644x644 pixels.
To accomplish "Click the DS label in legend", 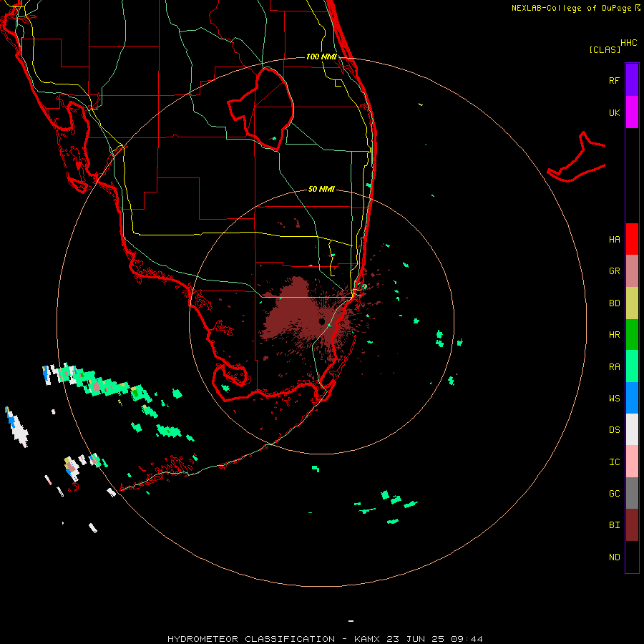I will [x=614, y=430].
